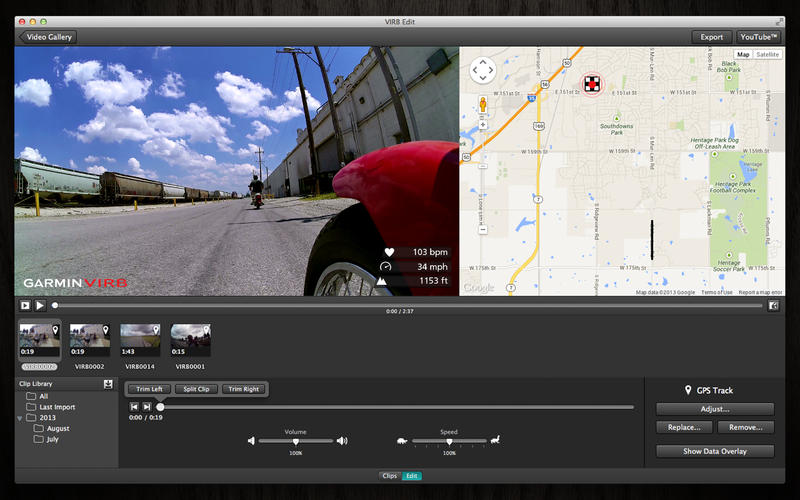Click the clip trim timeline handle
Screen dimensions: 800x500
point(160,407)
